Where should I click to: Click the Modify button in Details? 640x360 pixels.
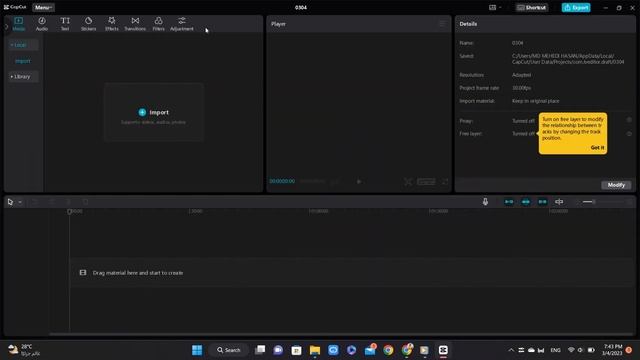[616, 185]
